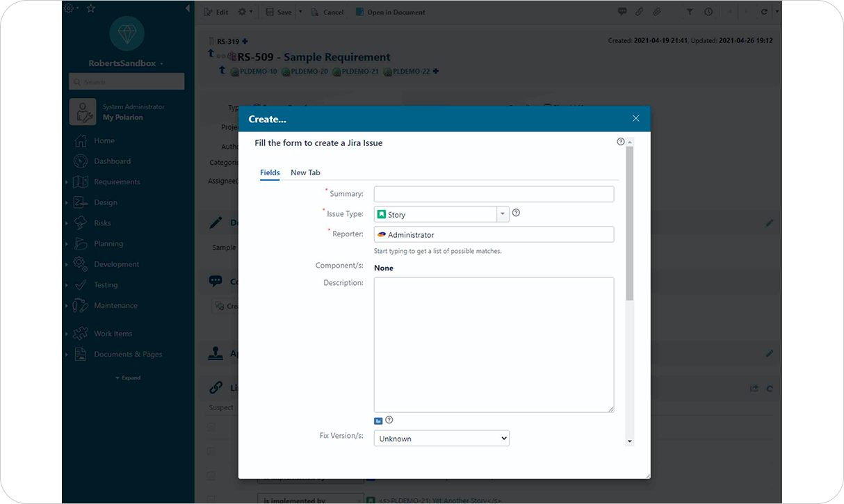Click the RobertsSandbox diamond project logo
Viewport: 844px width, 504px height.
(127, 33)
